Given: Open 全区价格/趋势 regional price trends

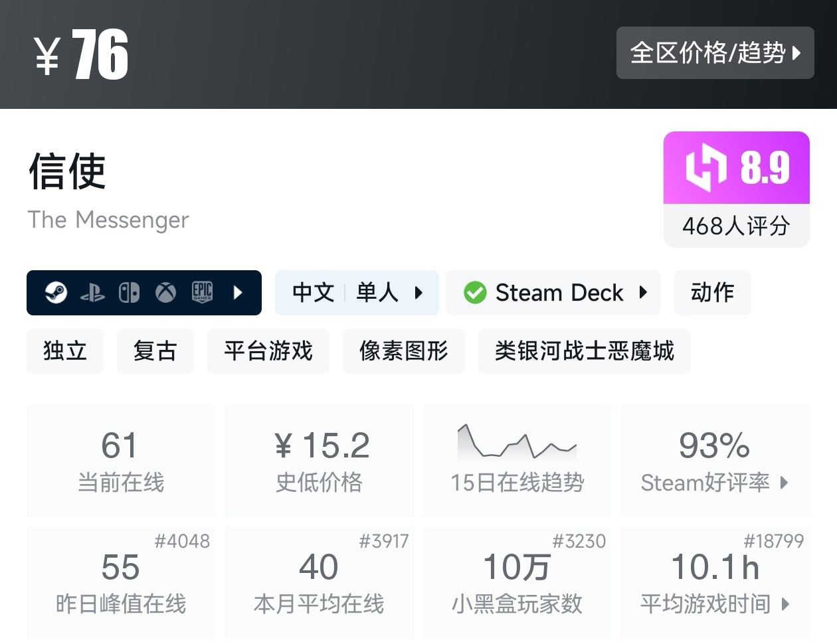Looking at the screenshot, I should [715, 53].
